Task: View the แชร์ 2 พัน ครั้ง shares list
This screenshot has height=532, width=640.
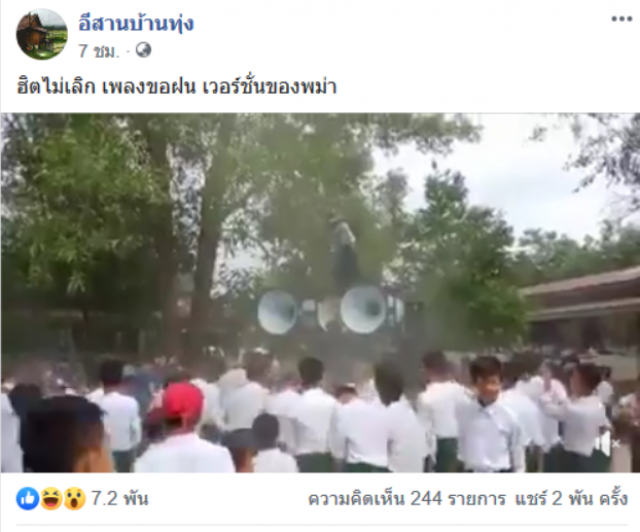Action: click(x=571, y=499)
